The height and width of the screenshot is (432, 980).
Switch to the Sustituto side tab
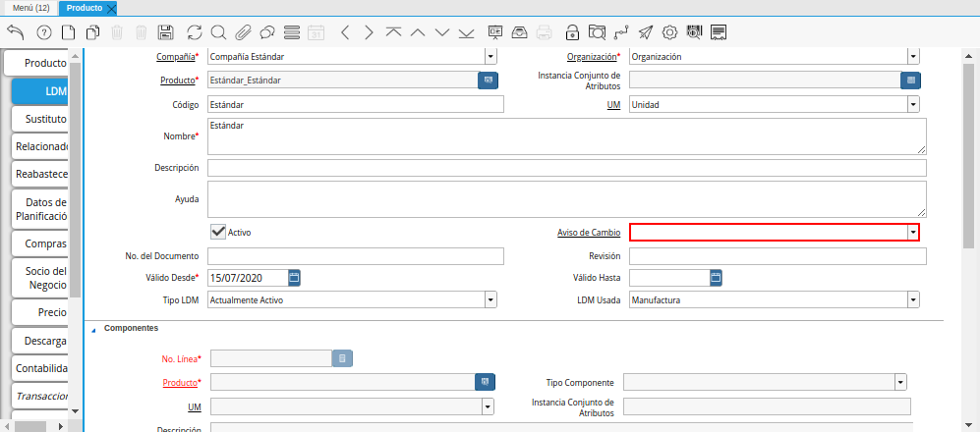(41, 119)
